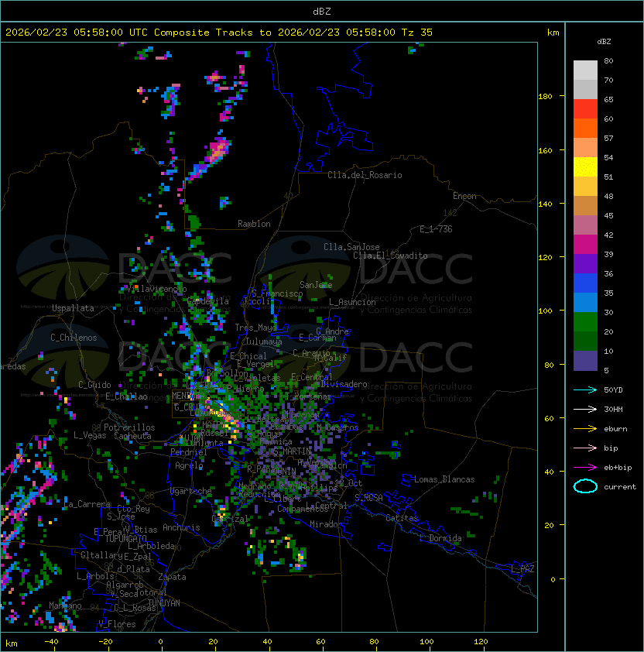Click the 'E_1-736' map label
The width and height of the screenshot is (644, 652).
[436, 229]
